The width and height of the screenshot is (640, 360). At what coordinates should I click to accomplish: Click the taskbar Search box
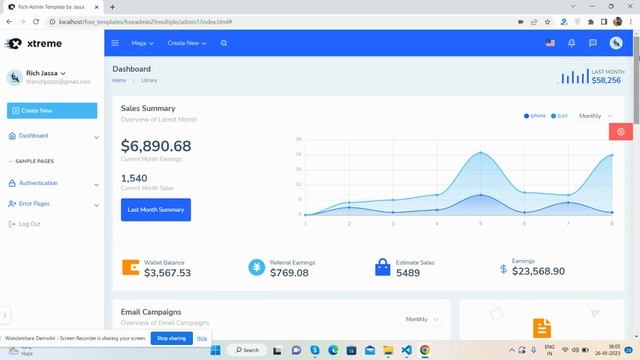(247, 350)
